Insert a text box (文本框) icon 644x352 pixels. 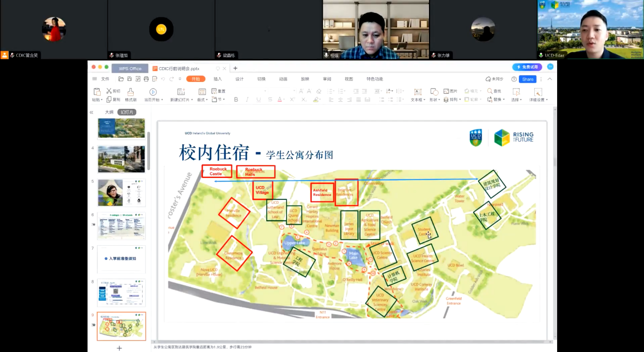(x=418, y=92)
